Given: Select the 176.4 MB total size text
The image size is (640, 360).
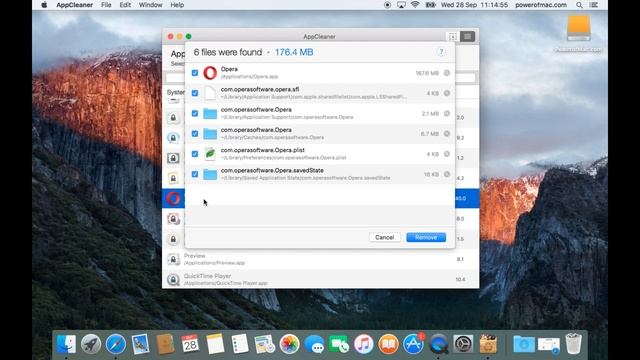Looking at the screenshot, I should [294, 52].
